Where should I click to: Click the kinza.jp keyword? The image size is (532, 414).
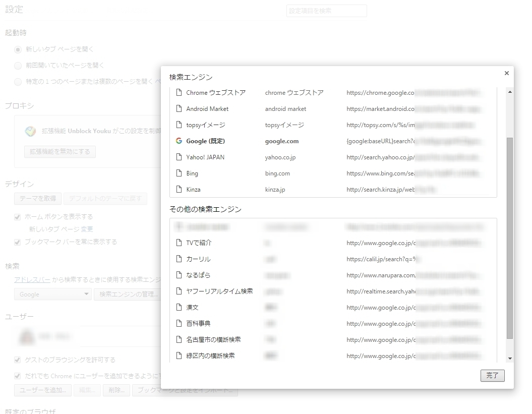tap(275, 190)
